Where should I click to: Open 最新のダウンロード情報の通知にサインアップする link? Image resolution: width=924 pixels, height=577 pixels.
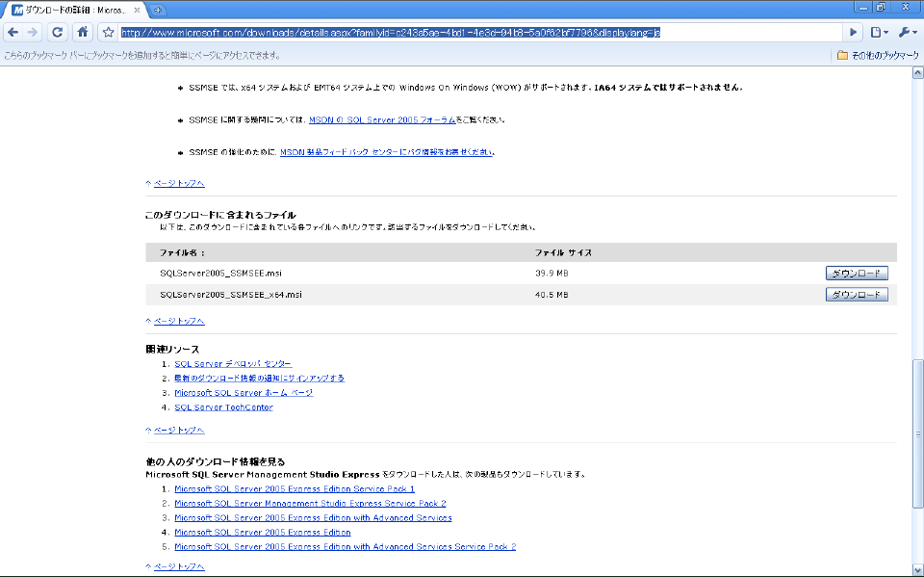(259, 379)
